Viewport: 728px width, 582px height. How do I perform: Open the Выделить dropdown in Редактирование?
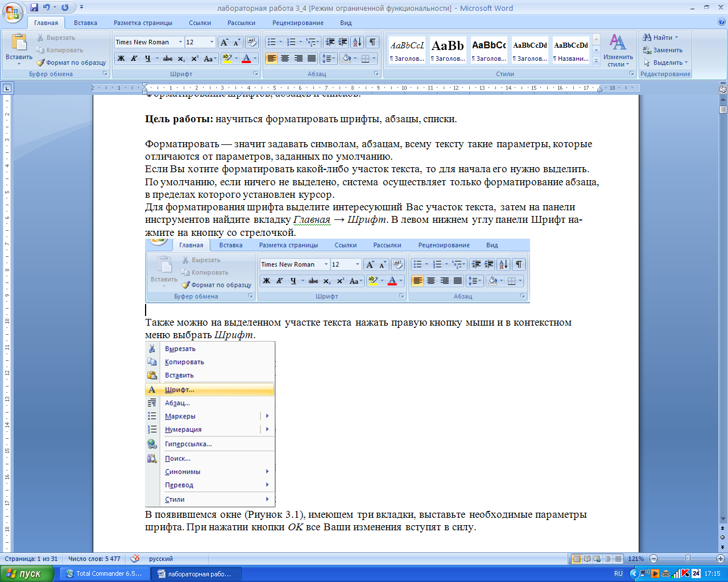tap(665, 63)
